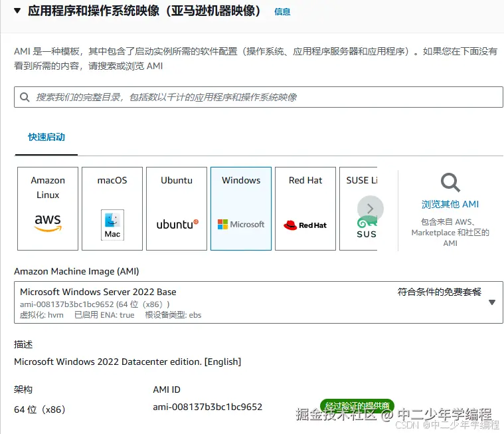Open the 信息 info link
The width and height of the screenshot is (504, 434).
tap(282, 11)
